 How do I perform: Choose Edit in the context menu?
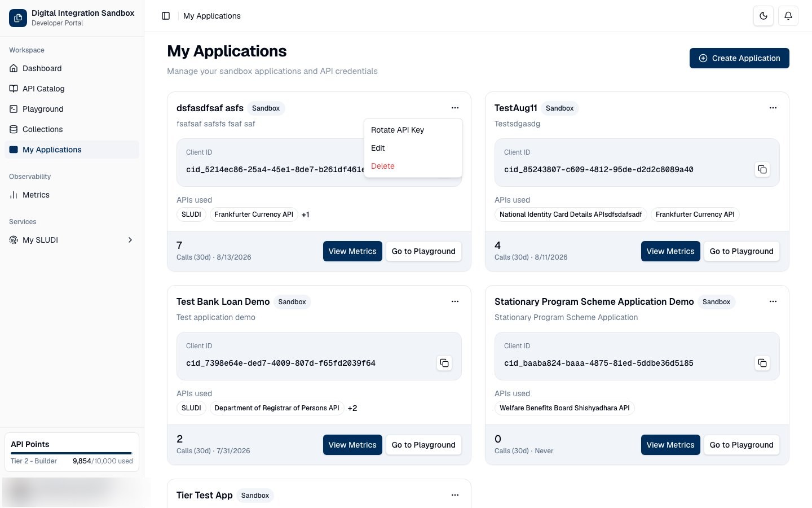pos(413,148)
